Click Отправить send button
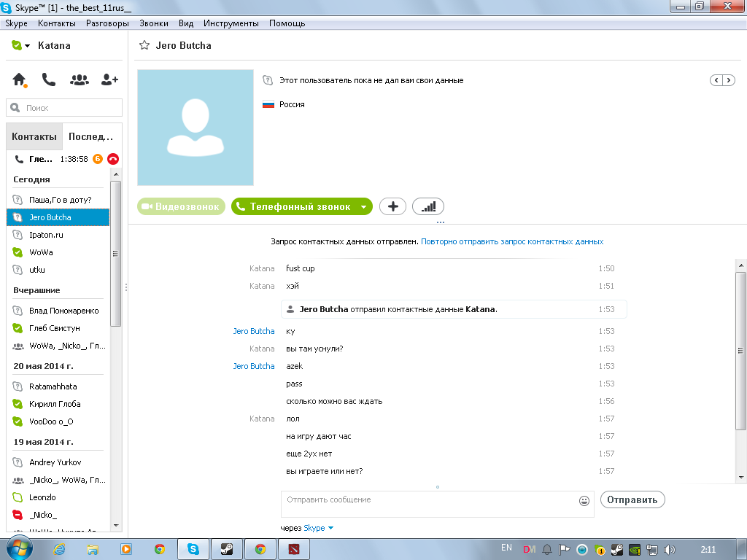 point(632,500)
